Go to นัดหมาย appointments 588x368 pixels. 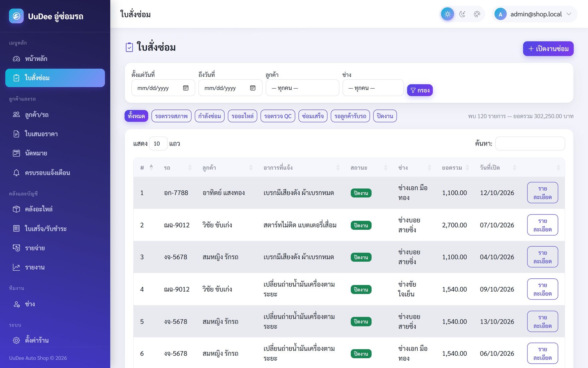click(x=55, y=153)
